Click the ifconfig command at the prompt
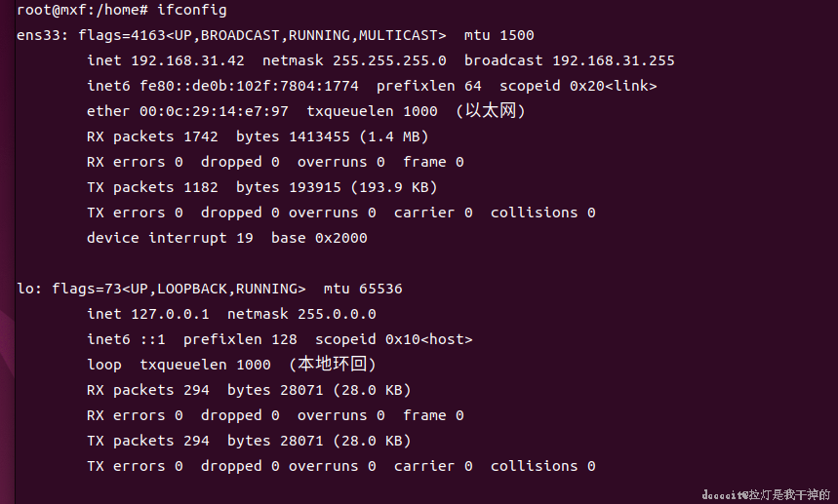Viewport: 838px width, 504px height. pos(192,10)
